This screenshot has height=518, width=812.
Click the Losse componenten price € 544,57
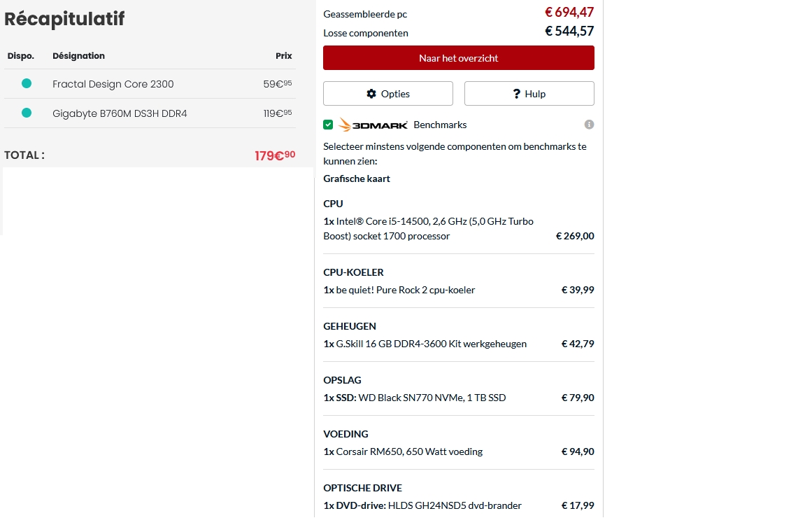coord(569,31)
